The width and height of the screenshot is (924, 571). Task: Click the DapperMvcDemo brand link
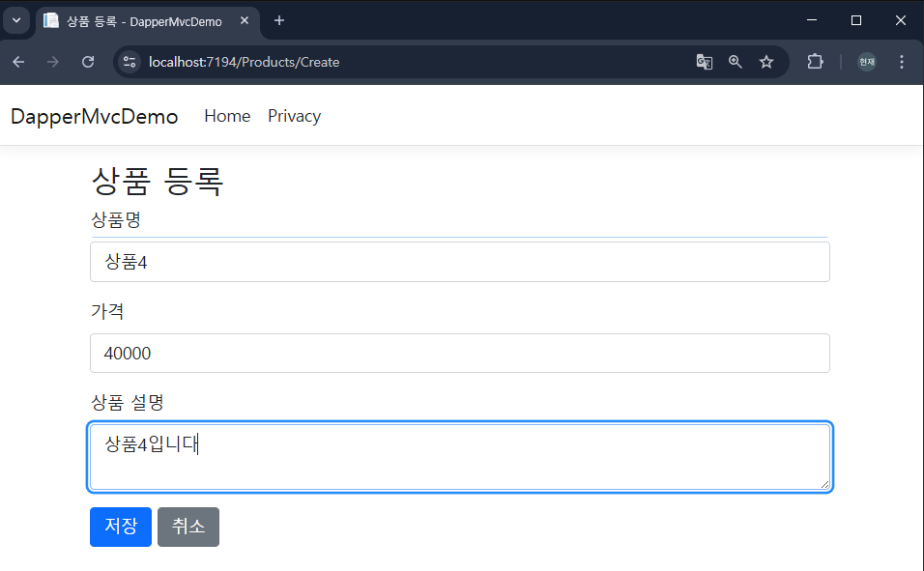[x=94, y=116]
